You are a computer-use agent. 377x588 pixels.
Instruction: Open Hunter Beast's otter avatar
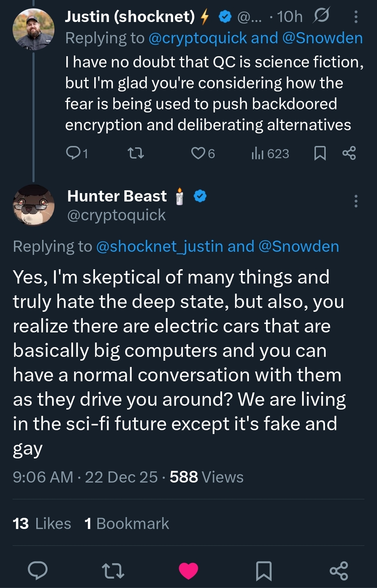[x=34, y=205]
